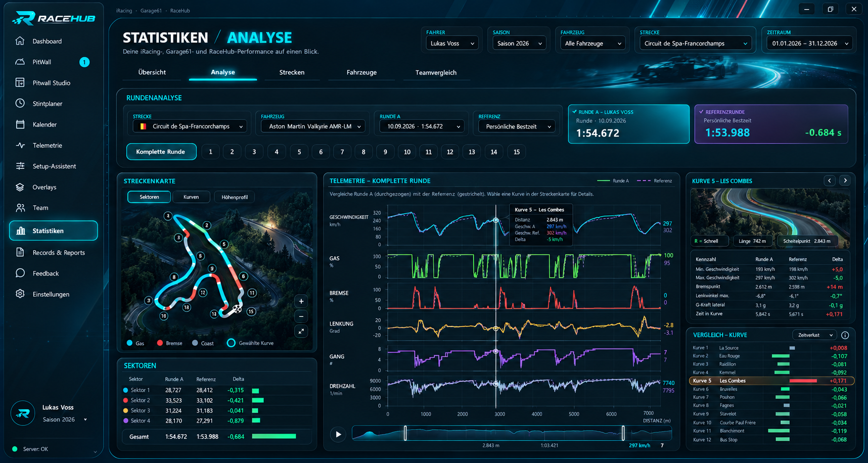Select corner number 7 button
Image resolution: width=868 pixels, height=463 pixels.
tap(342, 152)
